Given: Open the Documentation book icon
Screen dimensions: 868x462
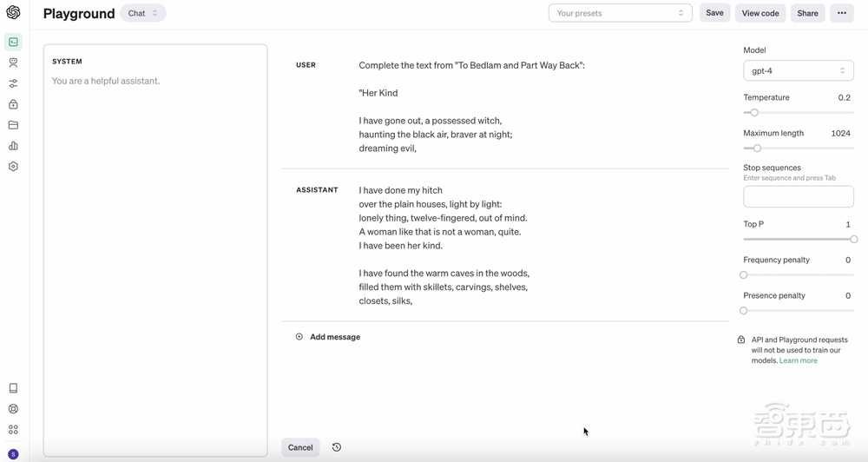Looking at the screenshot, I should click(13, 388).
